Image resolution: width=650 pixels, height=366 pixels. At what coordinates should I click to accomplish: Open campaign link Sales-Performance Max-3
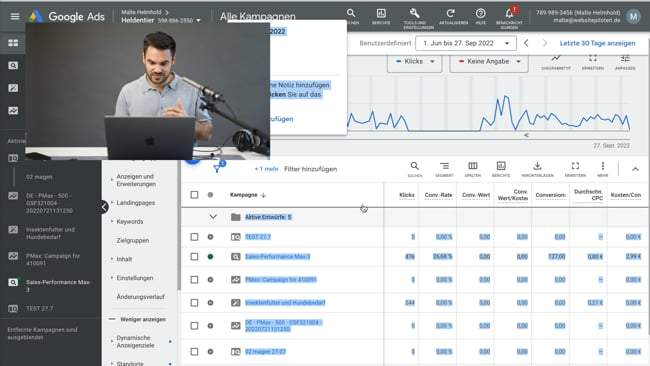coord(277,257)
